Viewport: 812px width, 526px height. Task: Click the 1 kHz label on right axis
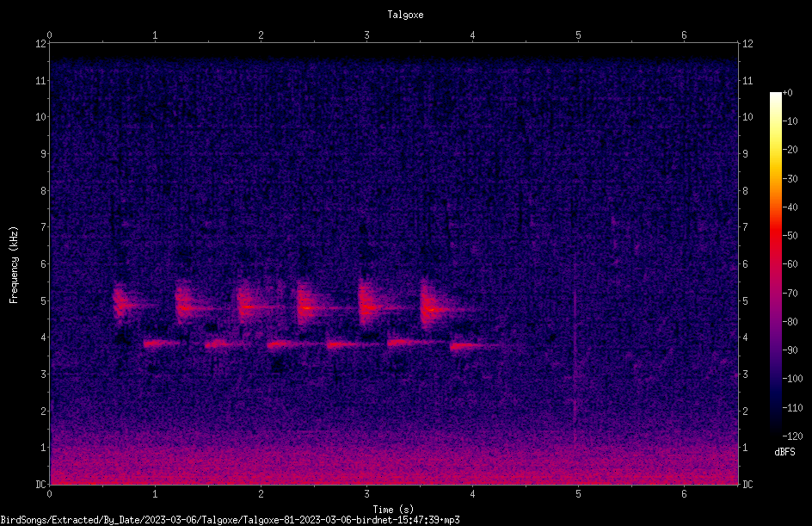(x=745, y=448)
